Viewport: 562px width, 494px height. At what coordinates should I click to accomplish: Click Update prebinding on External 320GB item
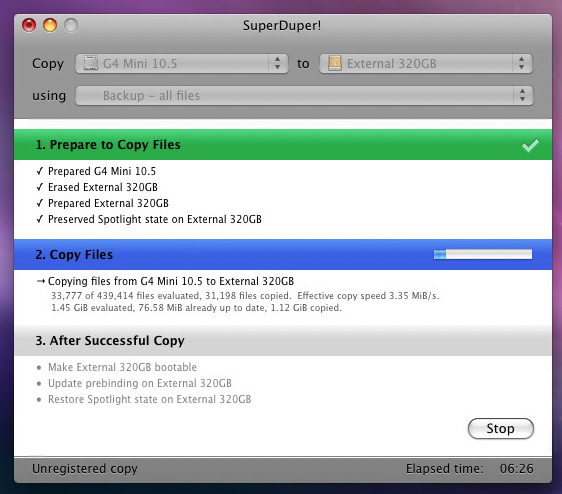pyautogui.click(x=140, y=383)
